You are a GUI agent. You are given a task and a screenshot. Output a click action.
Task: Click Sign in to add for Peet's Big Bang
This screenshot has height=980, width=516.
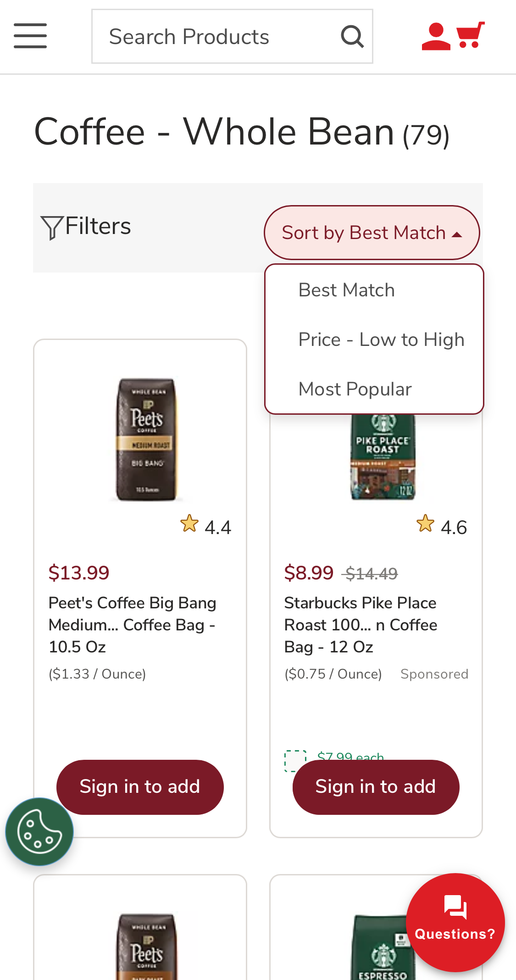click(140, 787)
